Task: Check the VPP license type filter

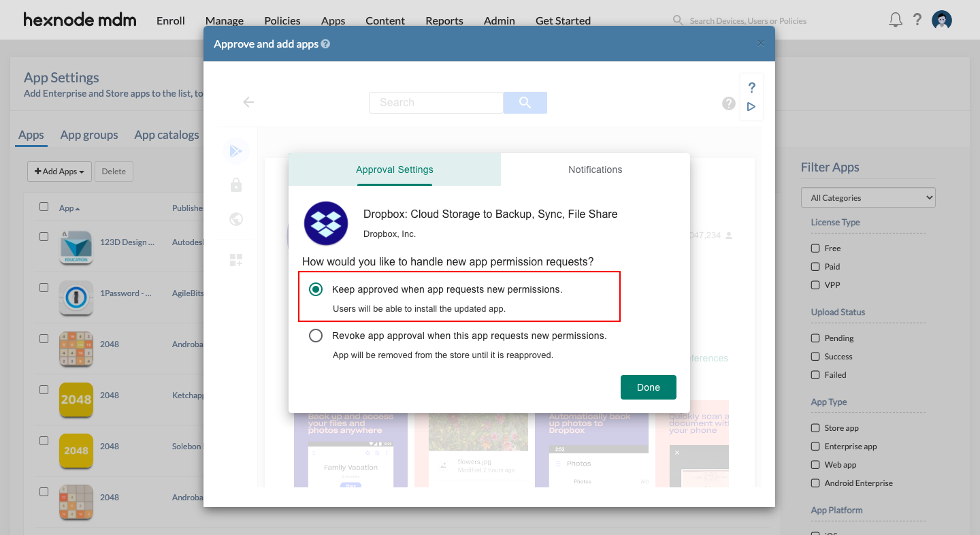Action: tap(815, 285)
